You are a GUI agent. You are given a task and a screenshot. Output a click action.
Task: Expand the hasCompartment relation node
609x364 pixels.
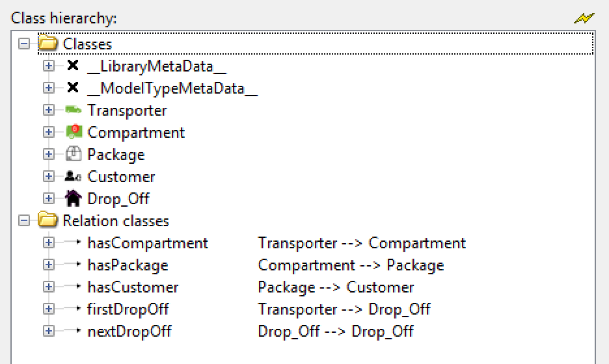coord(49,242)
